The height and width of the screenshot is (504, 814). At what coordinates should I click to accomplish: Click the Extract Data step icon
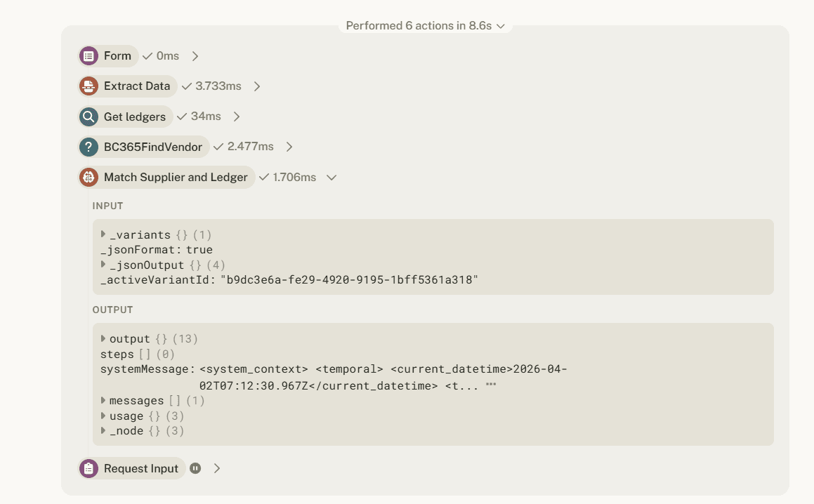88,86
